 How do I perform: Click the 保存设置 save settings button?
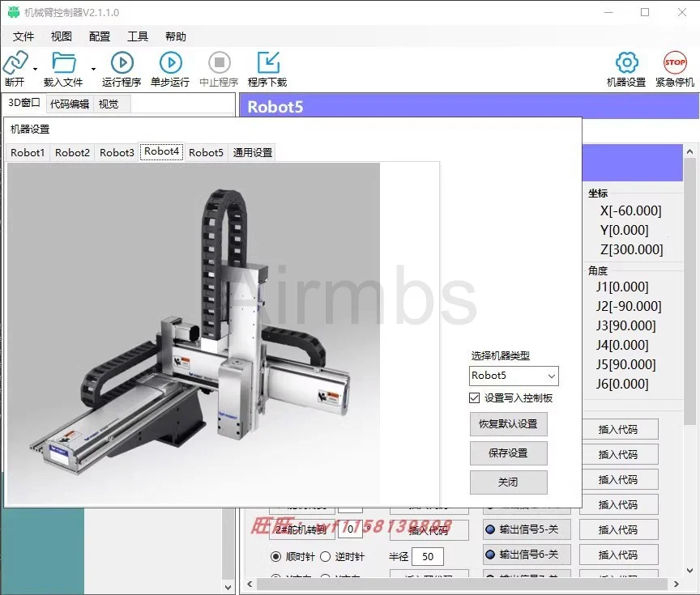508,453
